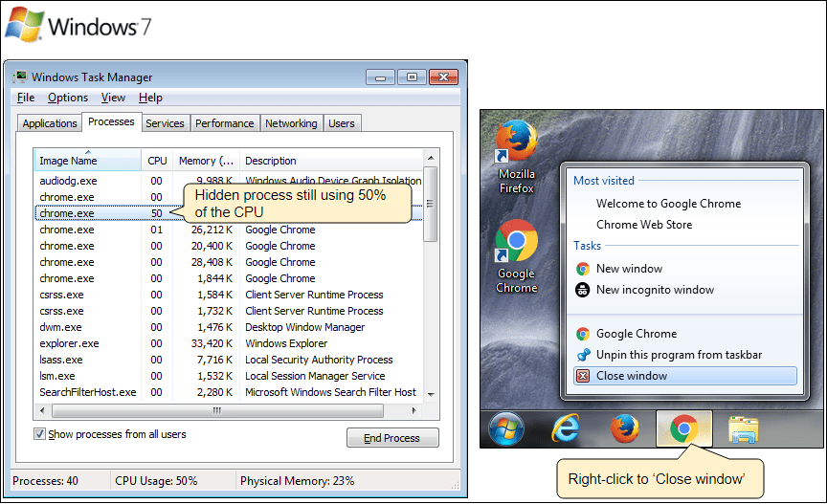Select chrome.exe row with 1,844 K memory
The image size is (827, 504).
[x=229, y=278]
